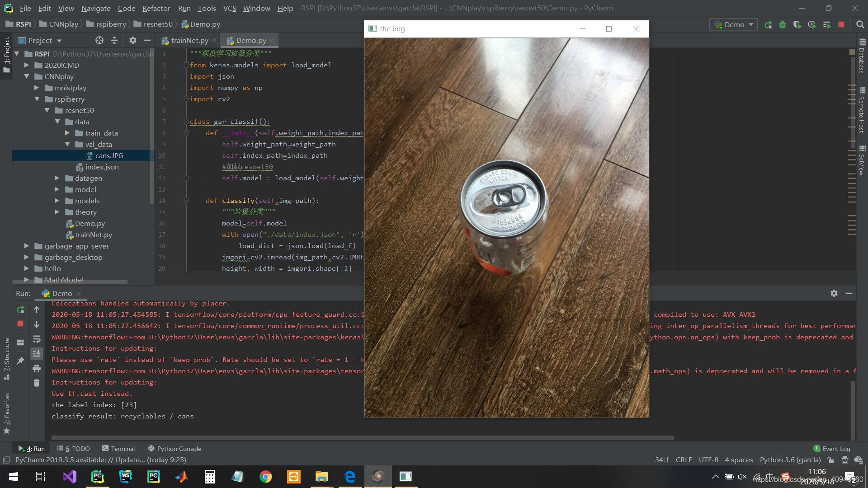Open the Refactor menu
This screenshot has width=868, height=488.
coord(156,8)
